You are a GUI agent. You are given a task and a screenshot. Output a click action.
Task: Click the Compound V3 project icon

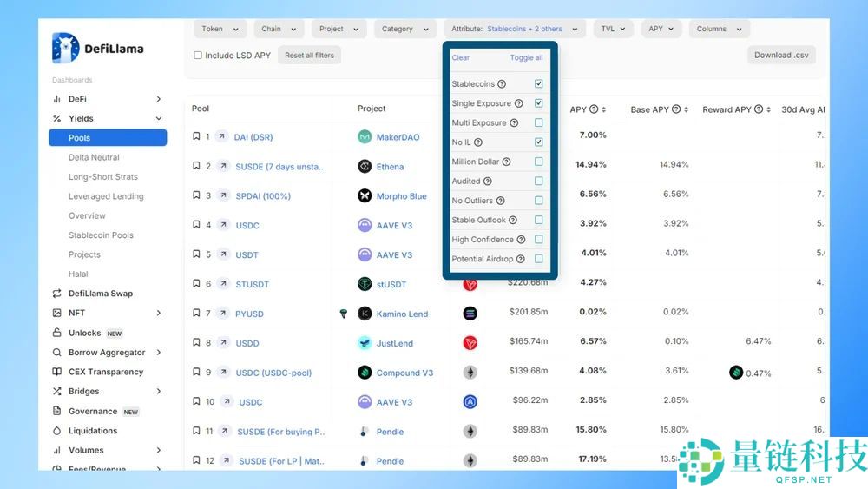click(365, 372)
